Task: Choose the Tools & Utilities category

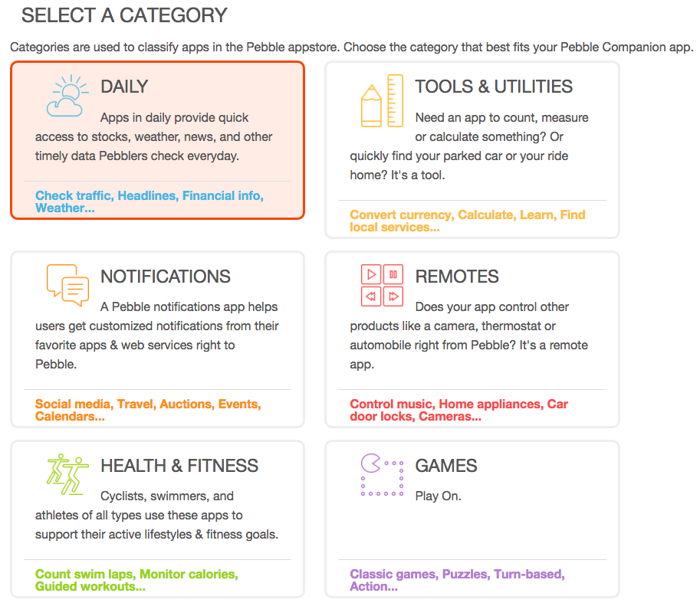Action: pyautogui.click(x=472, y=149)
